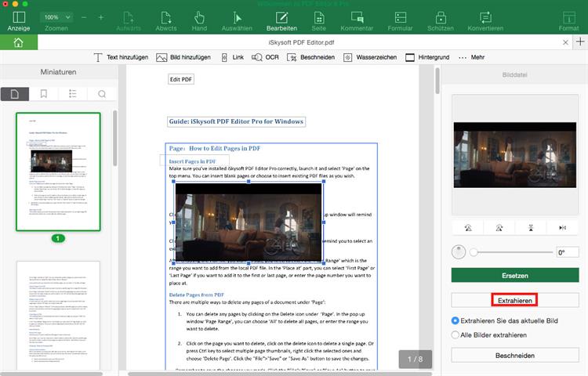Zoom out with the minus button
Screen dimensions: 588x376
84,17
